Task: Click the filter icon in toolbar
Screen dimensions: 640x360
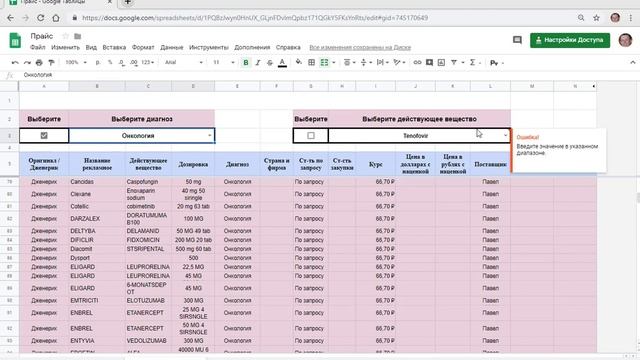Action: (454, 62)
